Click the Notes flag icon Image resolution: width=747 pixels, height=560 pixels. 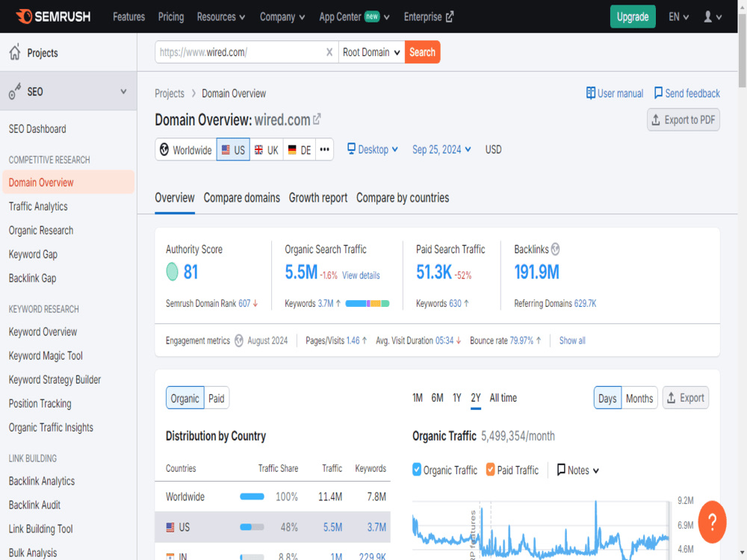561,470
